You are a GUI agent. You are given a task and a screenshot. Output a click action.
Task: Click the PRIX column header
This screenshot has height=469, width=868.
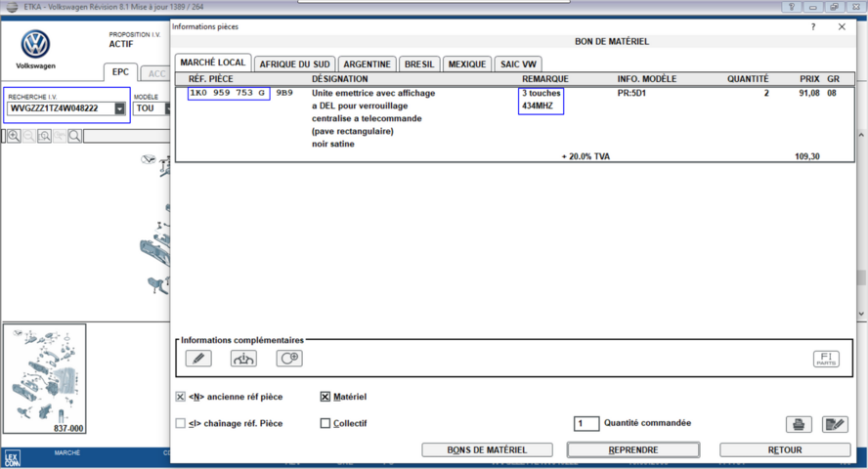pos(809,79)
